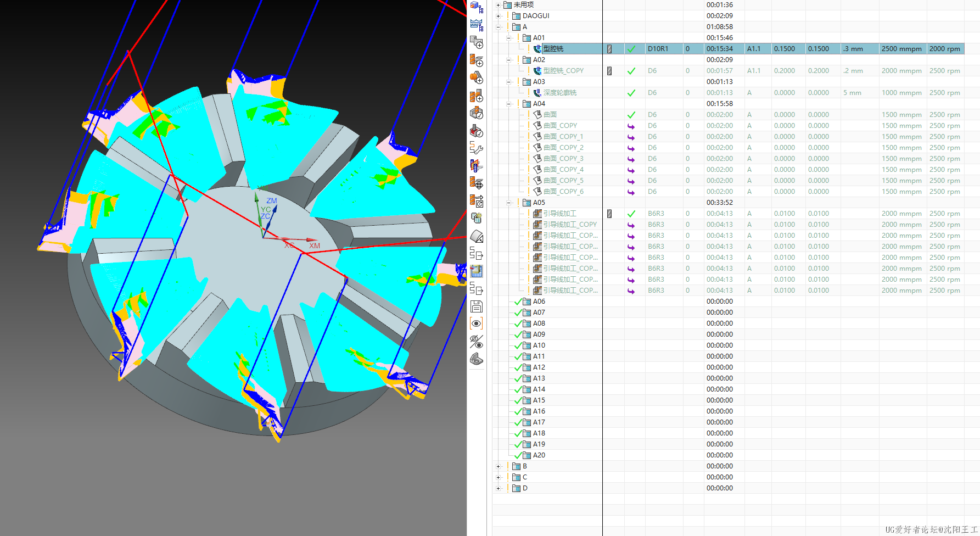Click purple arrow status in 引导线加工_COPY row
This screenshot has width=980, height=536.
pos(631,225)
